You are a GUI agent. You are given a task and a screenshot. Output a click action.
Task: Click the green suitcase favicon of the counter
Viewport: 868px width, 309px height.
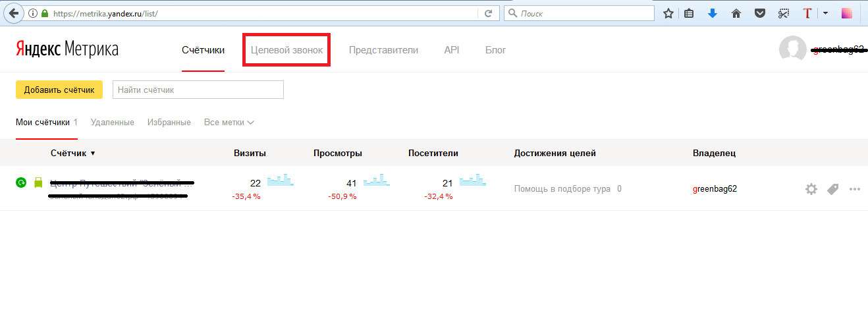[x=38, y=183]
